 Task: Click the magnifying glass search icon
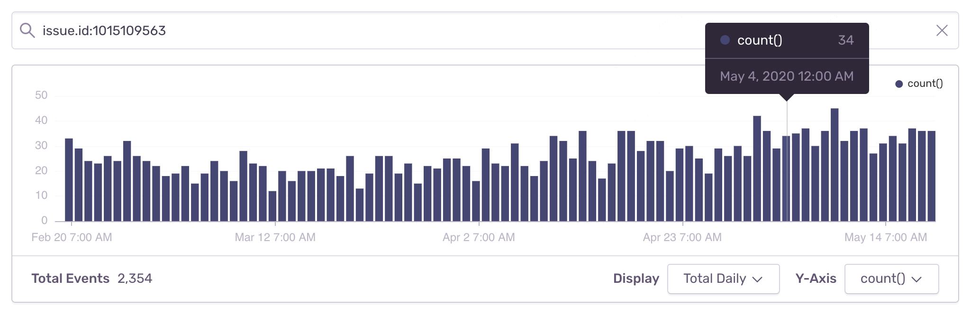tap(28, 30)
